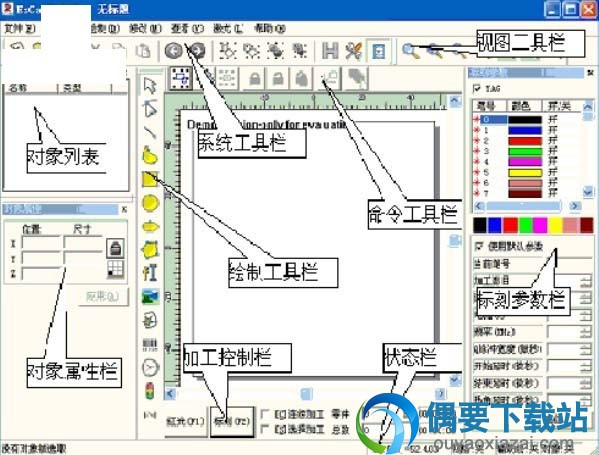The width and height of the screenshot is (599, 455).
Task: Click the 标刻(F2) button
Action: (x=232, y=422)
